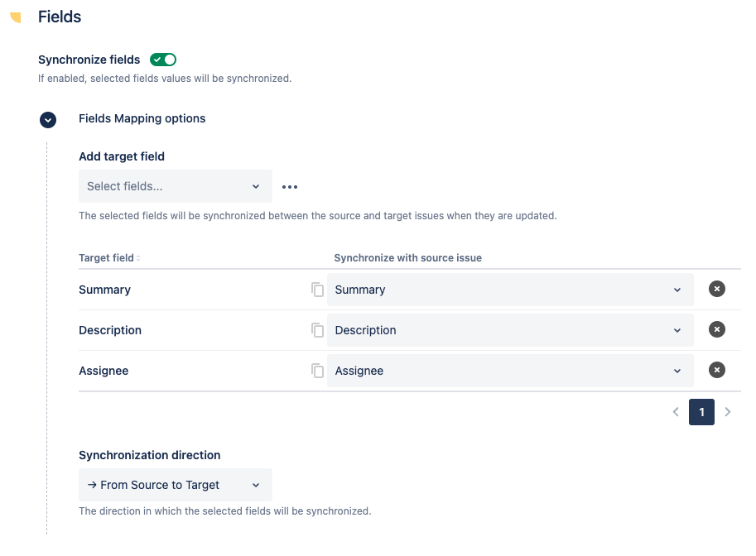Copy the Description target field value

coord(317,329)
